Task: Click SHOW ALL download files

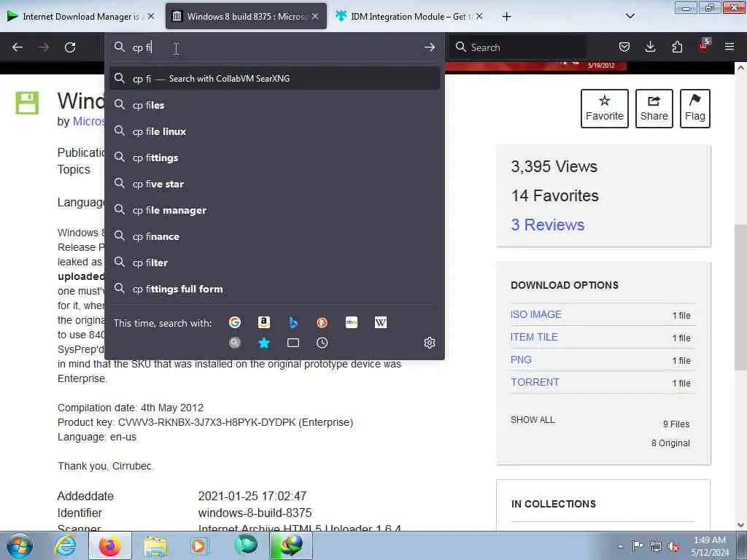Action: click(x=533, y=420)
